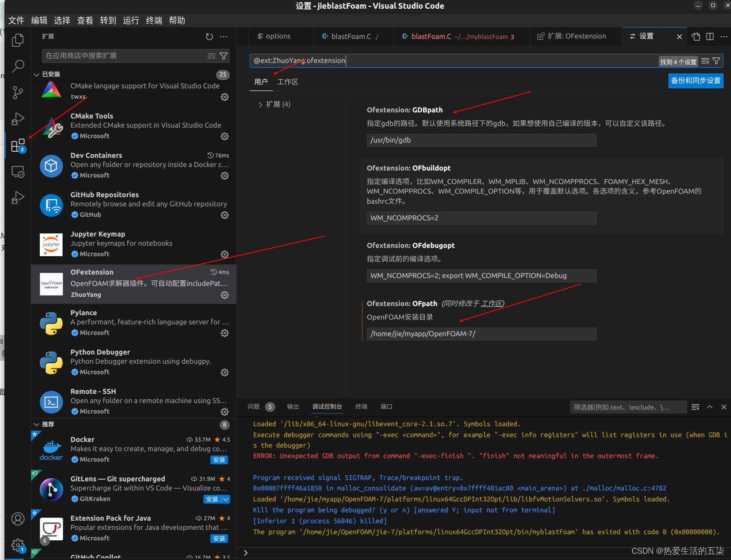Open the Run and Debug view
Screen dimensions: 731x560
tap(18, 118)
